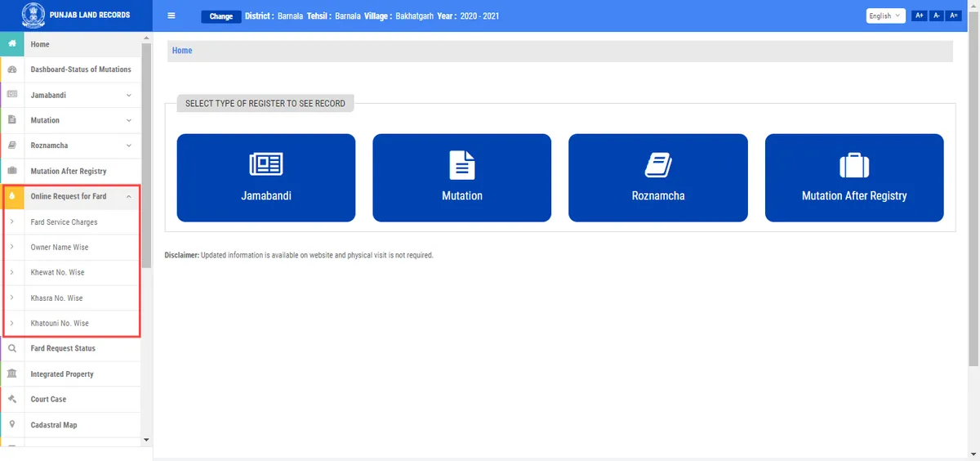Expand the Jamabandi sidebar menu
The height and width of the screenshot is (461, 980).
click(x=128, y=96)
